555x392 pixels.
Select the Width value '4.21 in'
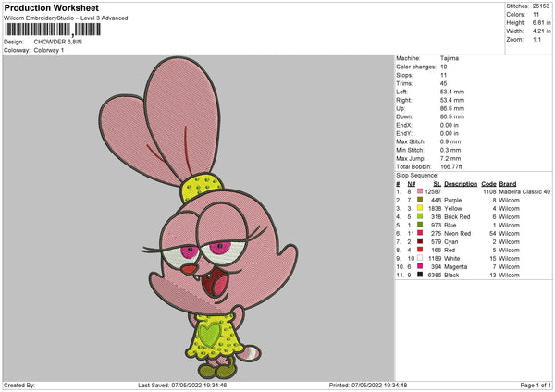tap(541, 31)
